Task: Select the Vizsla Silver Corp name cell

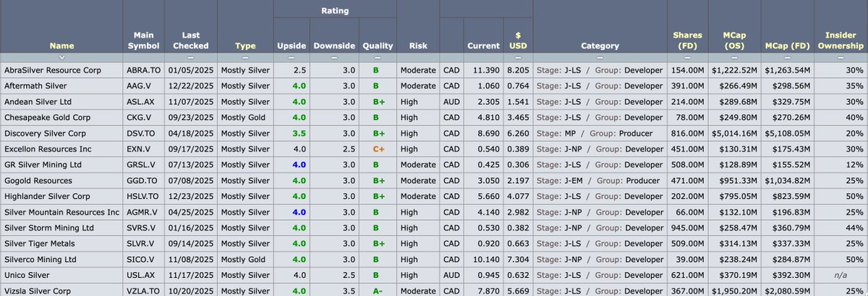Action: pyautogui.click(x=61, y=289)
